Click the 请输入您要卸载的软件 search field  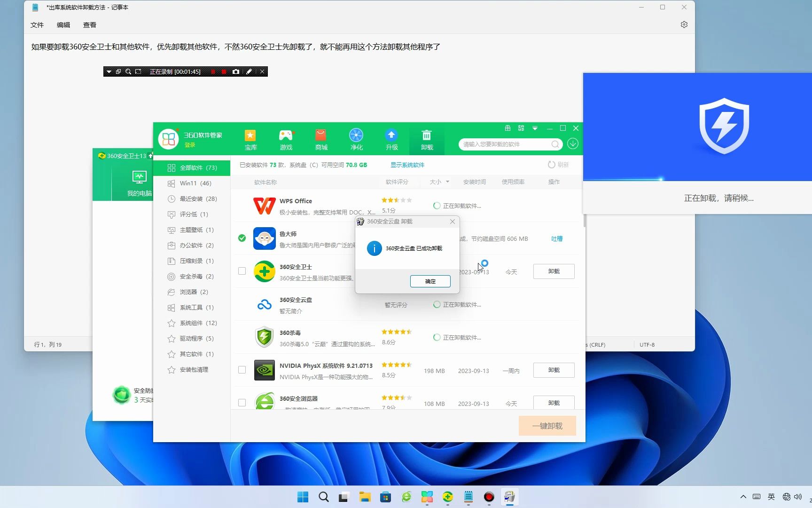[x=505, y=144]
